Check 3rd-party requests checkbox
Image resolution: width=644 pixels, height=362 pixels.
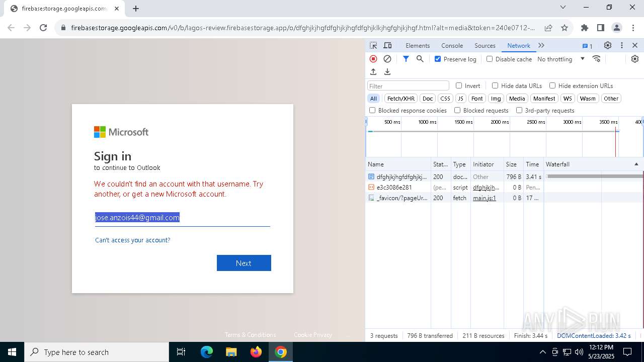[519, 110]
